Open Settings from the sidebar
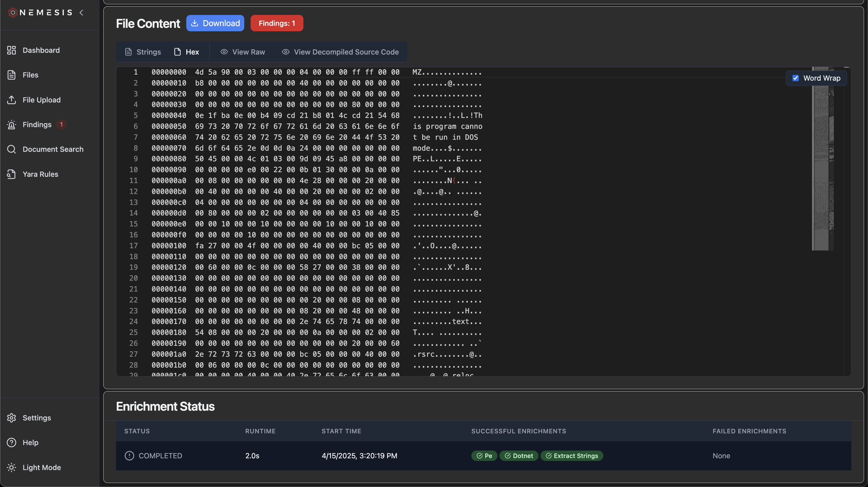Screen dimensions: 868x487 [x=37, y=418]
